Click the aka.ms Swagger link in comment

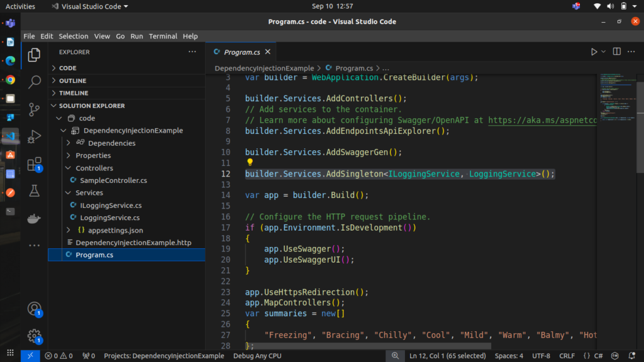(x=541, y=121)
